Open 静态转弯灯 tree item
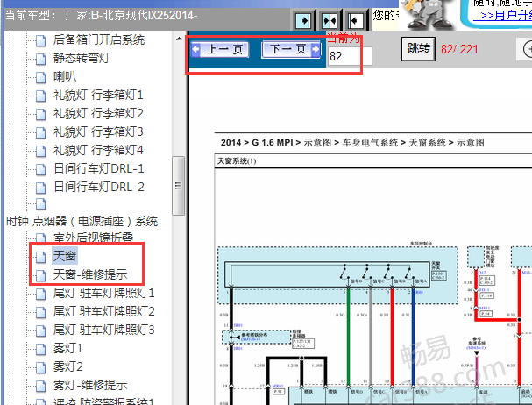532x405 pixels. pos(82,58)
